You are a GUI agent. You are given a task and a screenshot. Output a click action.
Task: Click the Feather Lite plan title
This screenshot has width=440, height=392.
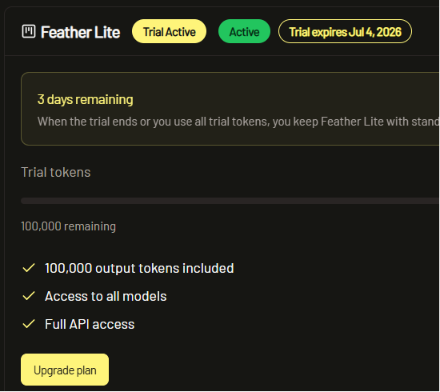(x=80, y=32)
